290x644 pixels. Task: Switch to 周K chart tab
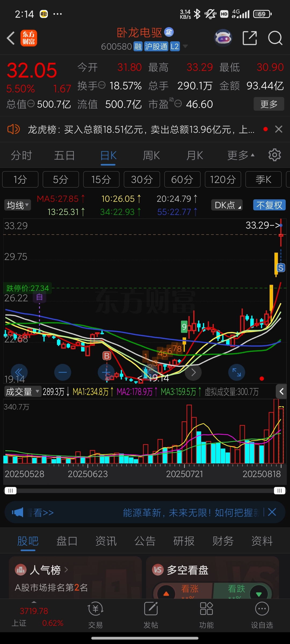151,155
